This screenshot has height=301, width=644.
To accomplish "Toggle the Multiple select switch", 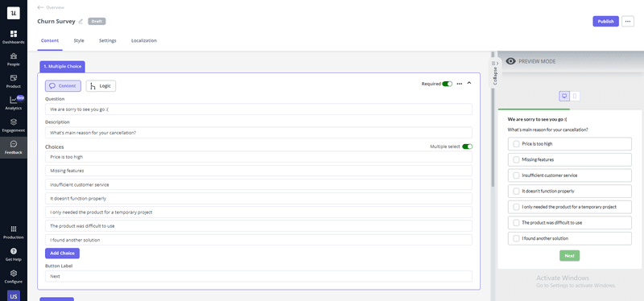I will point(468,146).
